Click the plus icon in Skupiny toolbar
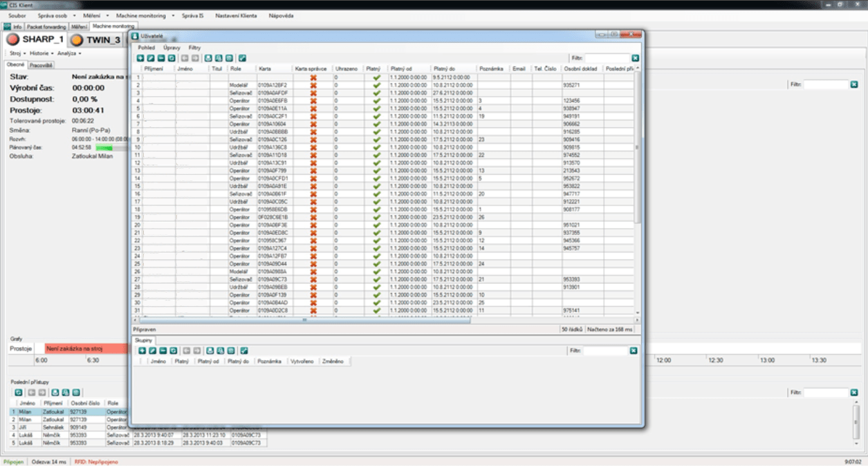 point(142,351)
